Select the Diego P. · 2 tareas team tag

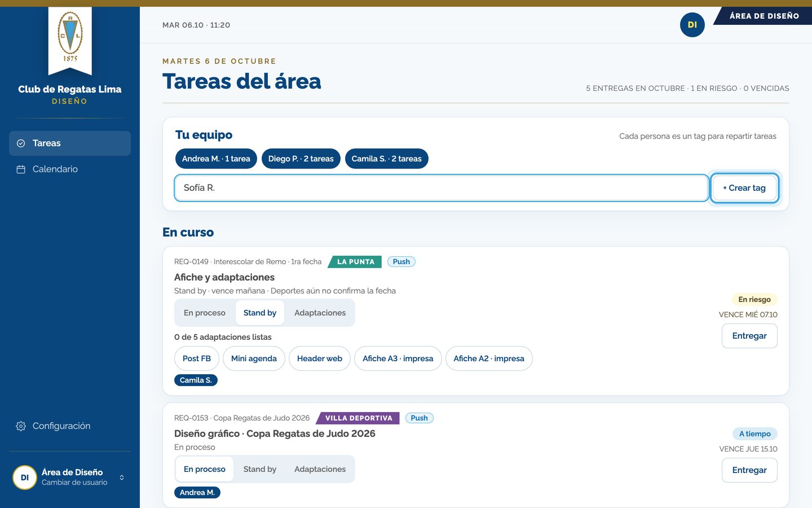click(x=301, y=159)
